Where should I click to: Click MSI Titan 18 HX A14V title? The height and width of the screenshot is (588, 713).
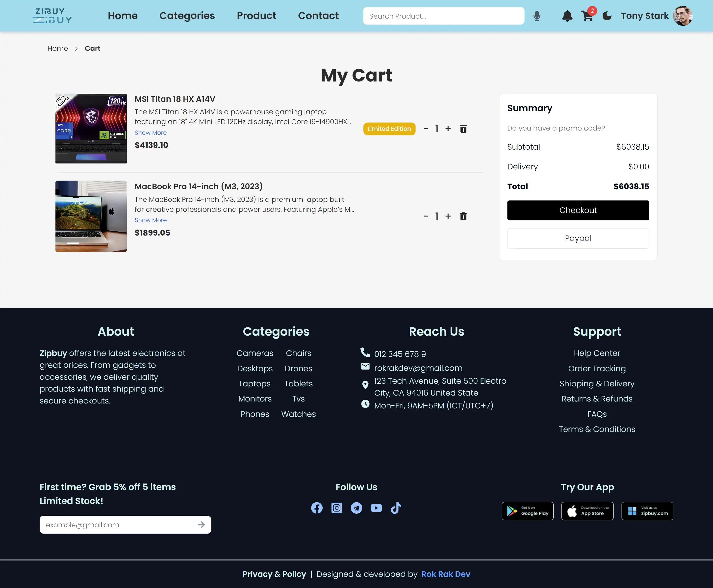[x=175, y=99]
